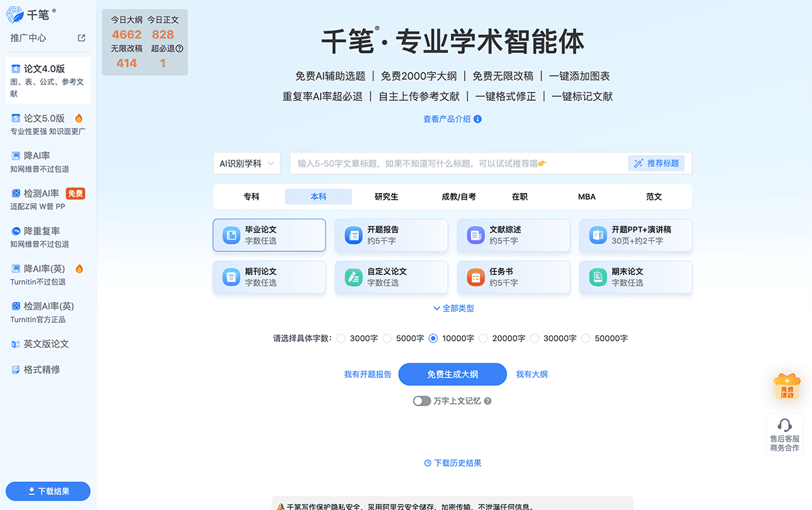Click the info icon next to 查看产品介绍
Image resolution: width=812 pixels, height=510 pixels.
click(478, 119)
